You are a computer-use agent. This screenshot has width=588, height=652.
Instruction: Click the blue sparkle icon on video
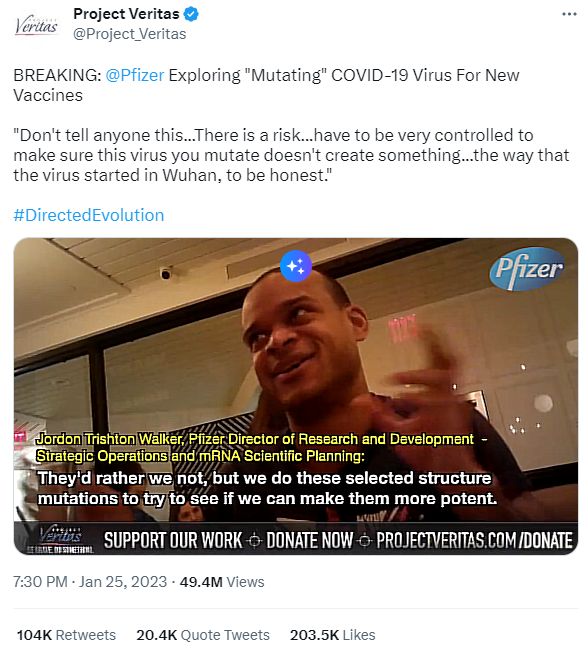tap(296, 266)
